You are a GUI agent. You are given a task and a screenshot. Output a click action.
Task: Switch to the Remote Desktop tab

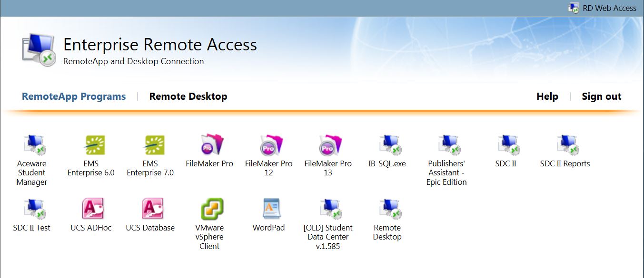pyautogui.click(x=188, y=96)
